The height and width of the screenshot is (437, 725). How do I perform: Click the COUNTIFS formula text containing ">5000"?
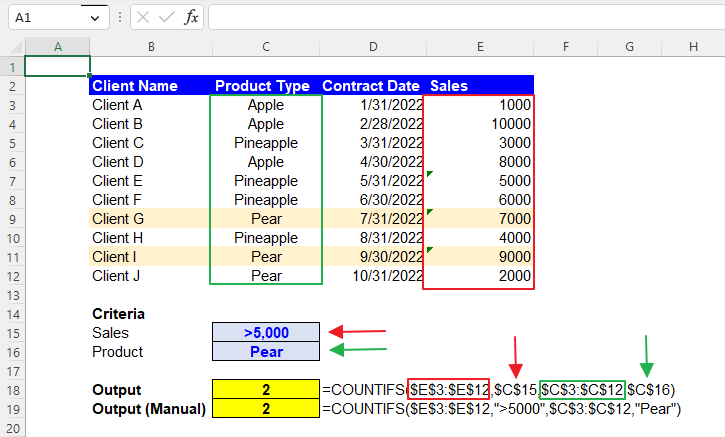[x=502, y=409]
